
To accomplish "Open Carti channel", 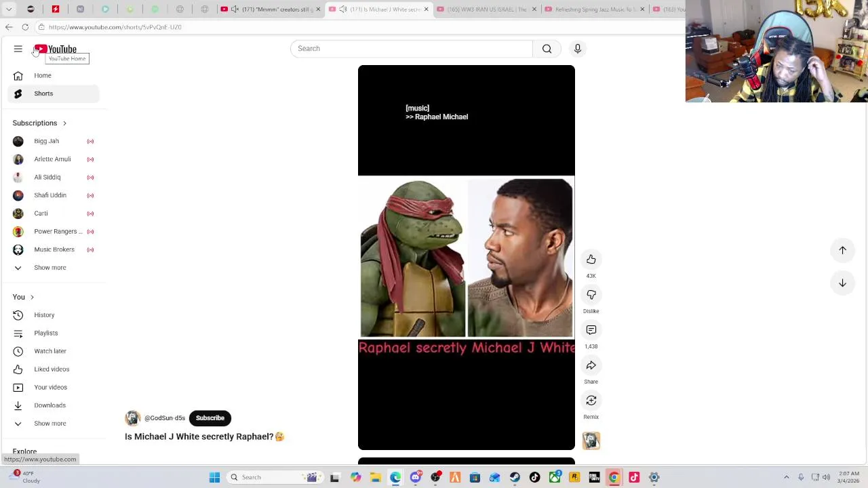I will point(54,213).
